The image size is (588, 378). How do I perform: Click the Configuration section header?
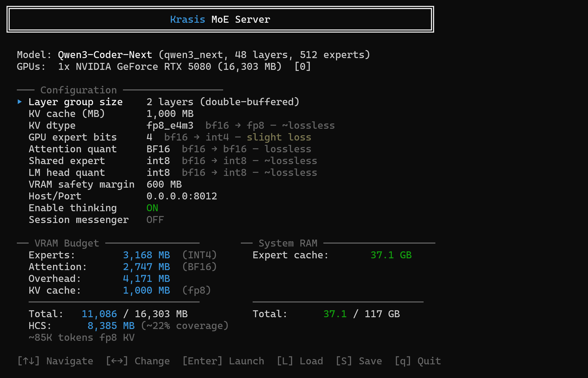point(79,90)
